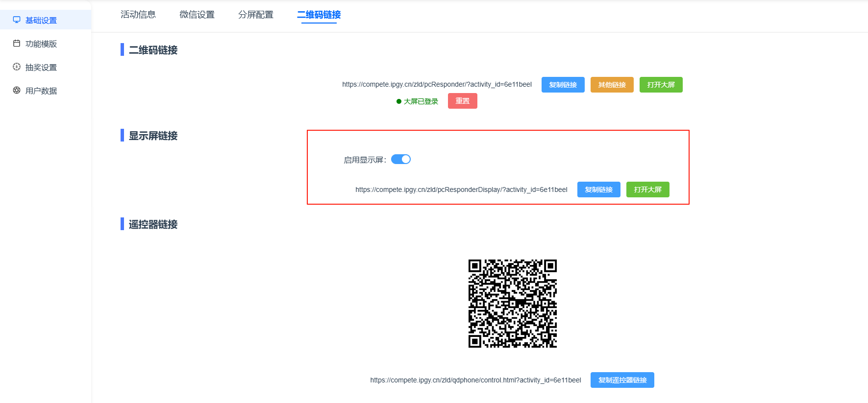Viewport: 868px width, 403px height.
Task: Open the 分屏配置 tab
Action: tap(256, 15)
